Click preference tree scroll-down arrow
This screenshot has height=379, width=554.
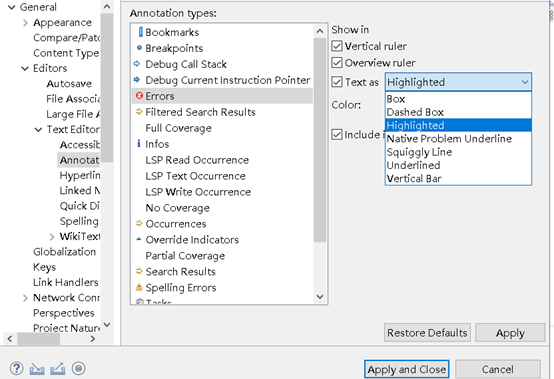pyautogui.click(x=107, y=324)
